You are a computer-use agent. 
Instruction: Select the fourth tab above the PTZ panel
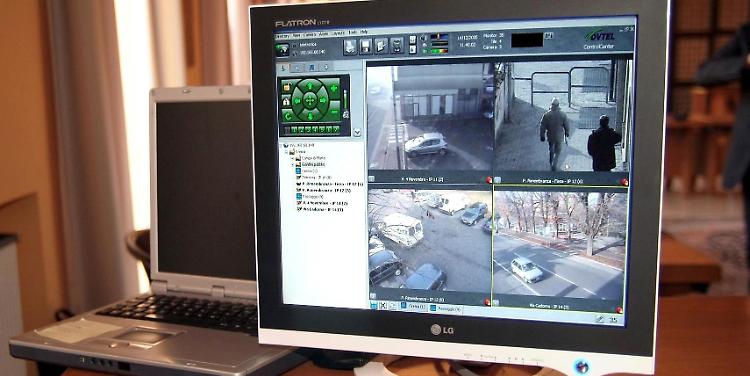pos(326,67)
